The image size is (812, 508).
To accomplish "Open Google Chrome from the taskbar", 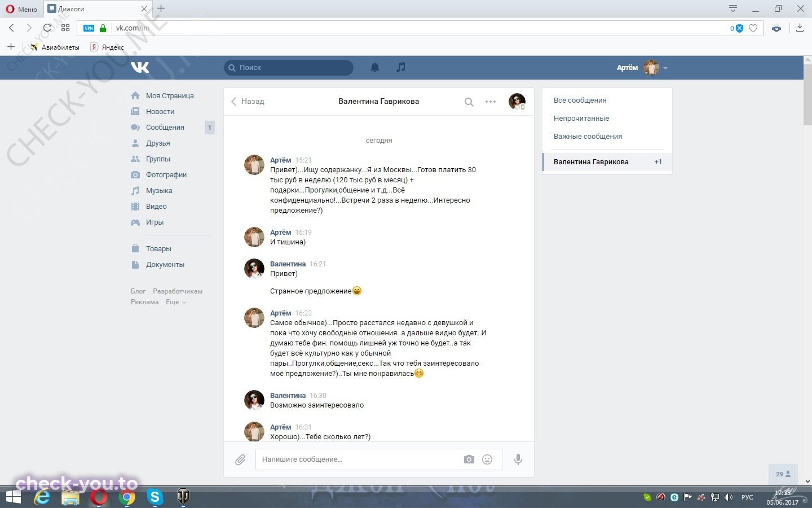I will tap(127, 497).
